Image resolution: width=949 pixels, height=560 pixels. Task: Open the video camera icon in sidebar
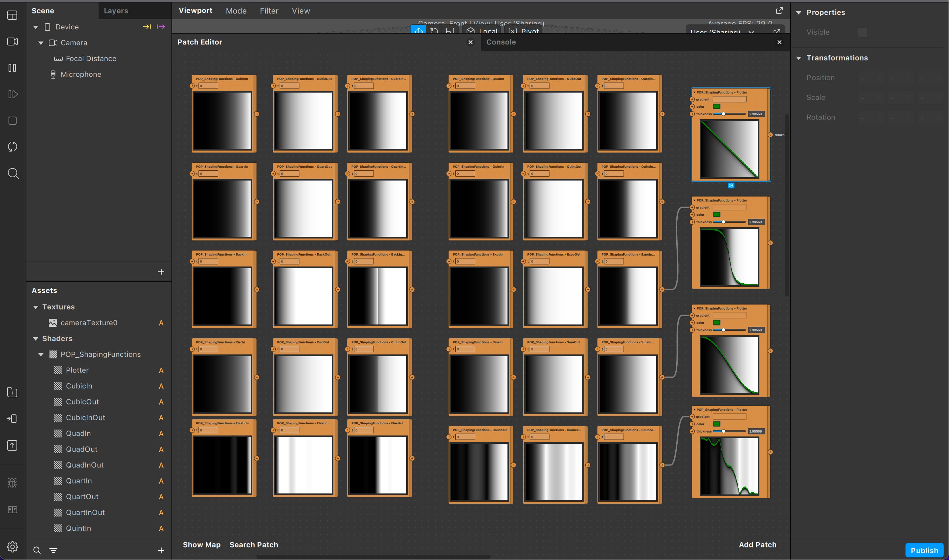coord(13,42)
